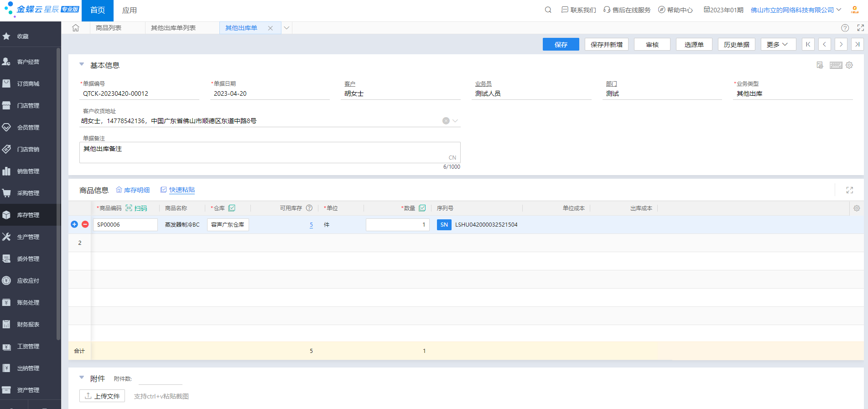Open the 更多 dropdown menu
This screenshot has width=868, height=409.
point(778,44)
